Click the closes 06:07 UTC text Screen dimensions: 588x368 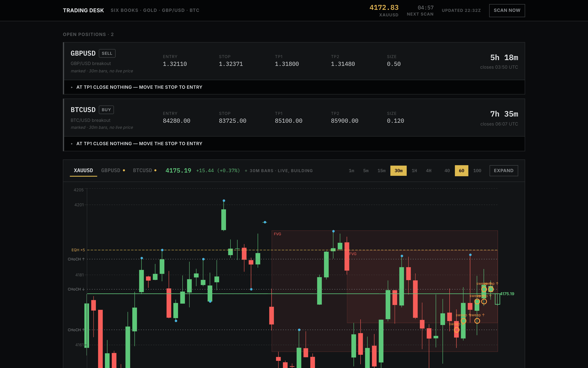pos(499,124)
